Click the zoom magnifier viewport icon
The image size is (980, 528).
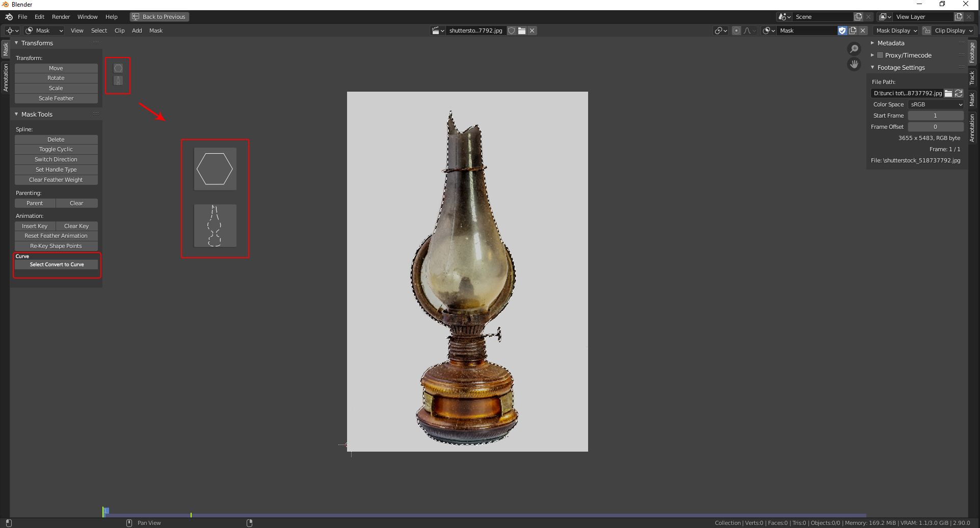[854, 49]
